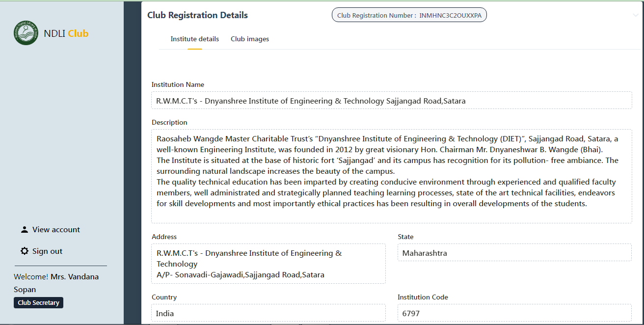644x325 pixels.
Task: Focus the Description text area
Action: [x=391, y=177]
